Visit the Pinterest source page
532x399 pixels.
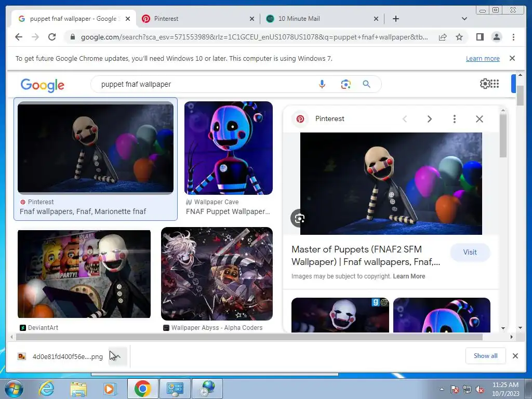470,252
